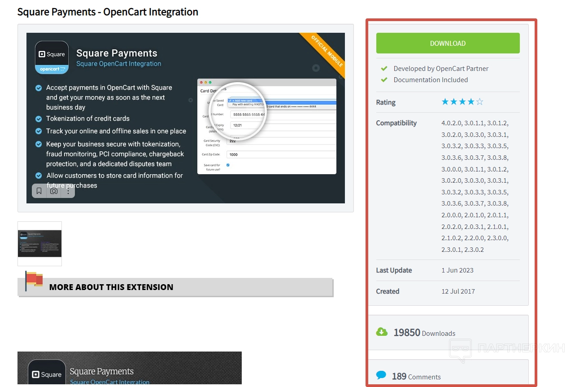588x387 pixels.
Task: Click the 1 Jun 2023 date
Action: click(457, 270)
